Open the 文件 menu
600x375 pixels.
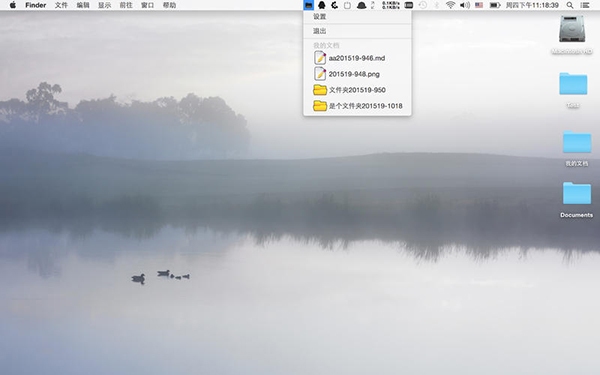pos(61,5)
